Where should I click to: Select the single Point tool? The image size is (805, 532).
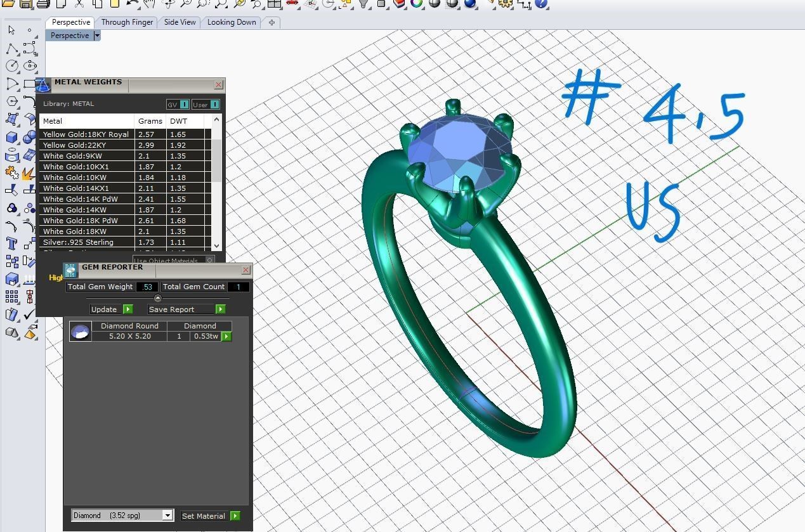[x=29, y=30]
